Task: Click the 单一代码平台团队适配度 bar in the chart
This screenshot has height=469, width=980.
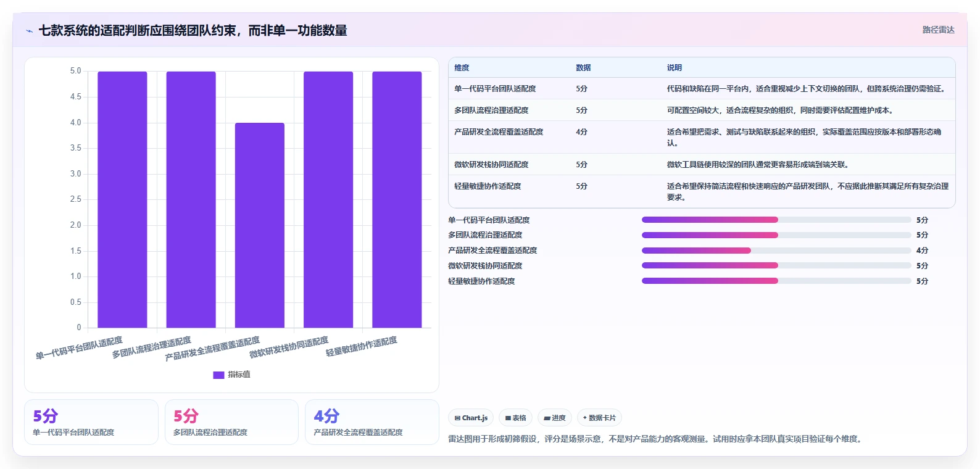Action: (x=122, y=199)
